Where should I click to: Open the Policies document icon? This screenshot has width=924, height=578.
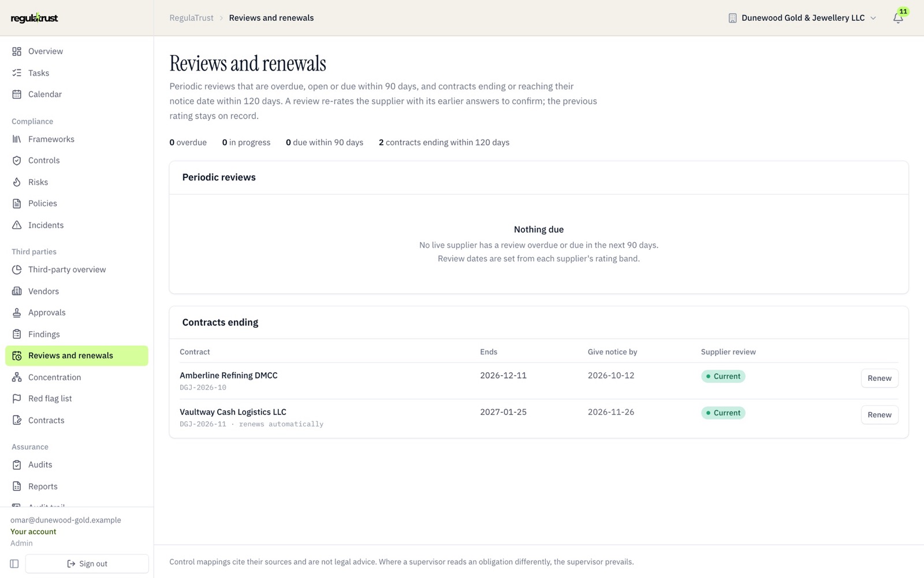tap(17, 203)
